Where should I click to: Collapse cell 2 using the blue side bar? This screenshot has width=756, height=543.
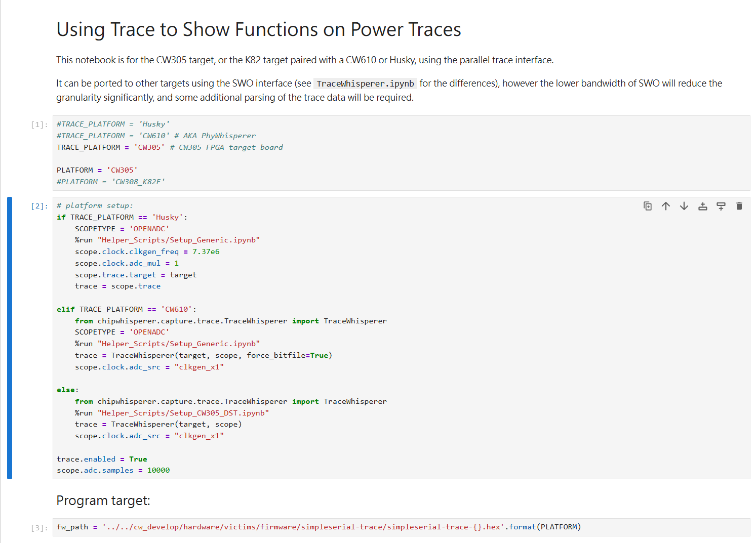pyautogui.click(x=10, y=338)
